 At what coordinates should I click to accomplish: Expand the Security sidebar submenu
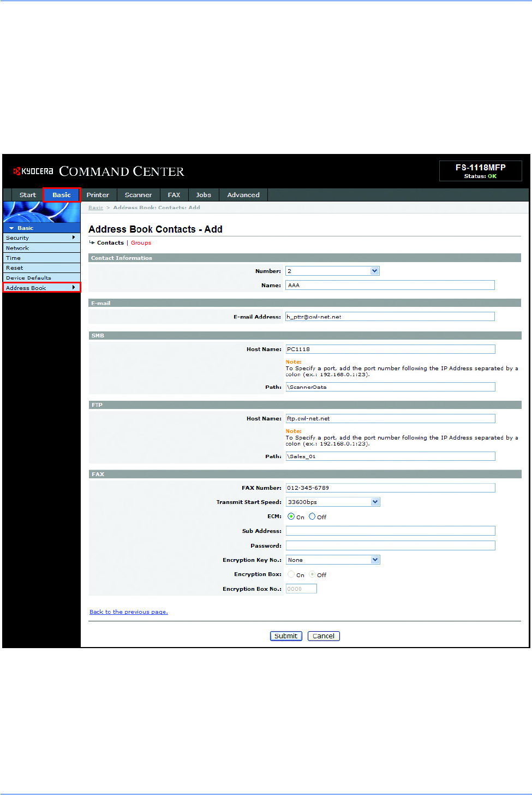point(41,238)
